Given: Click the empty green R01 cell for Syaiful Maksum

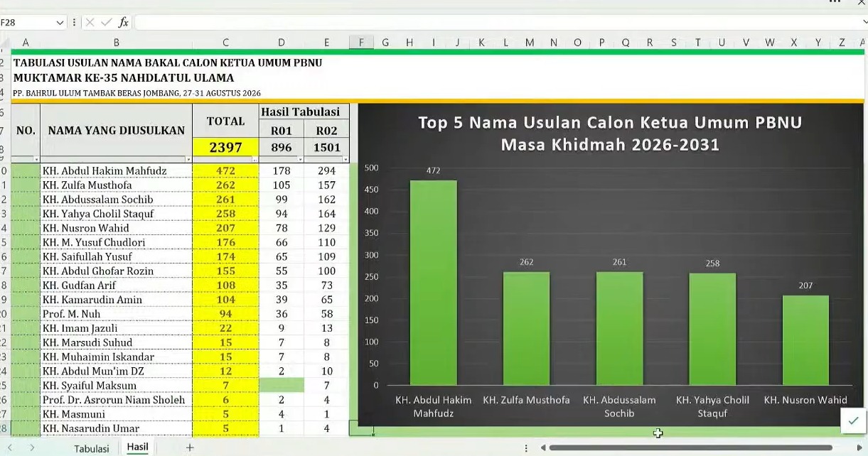Looking at the screenshot, I should [x=282, y=386].
